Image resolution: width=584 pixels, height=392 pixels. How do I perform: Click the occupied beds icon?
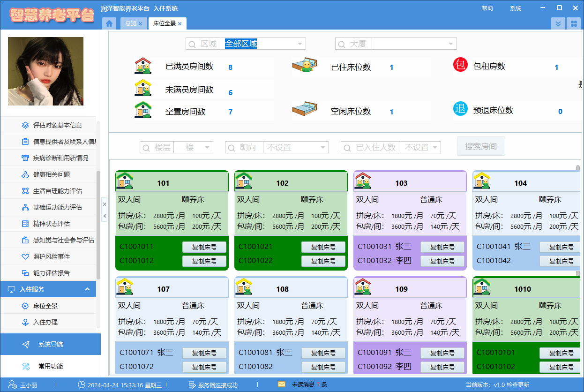click(305, 65)
